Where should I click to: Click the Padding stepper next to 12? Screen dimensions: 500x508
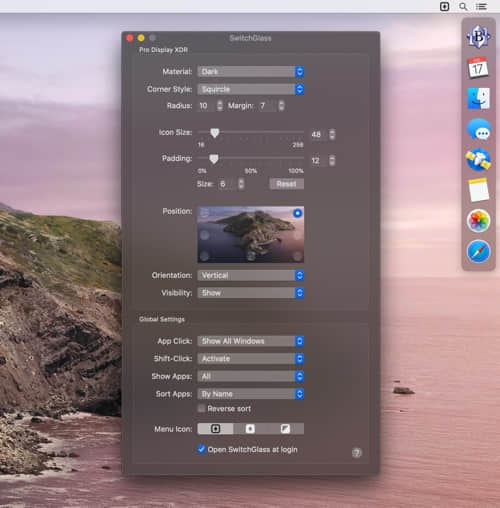point(332,160)
